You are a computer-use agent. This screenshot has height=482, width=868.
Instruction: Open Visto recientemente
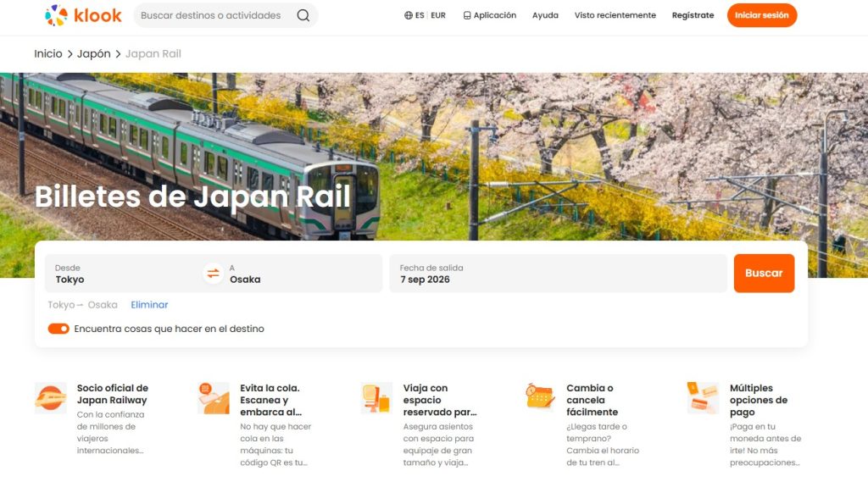tap(615, 15)
